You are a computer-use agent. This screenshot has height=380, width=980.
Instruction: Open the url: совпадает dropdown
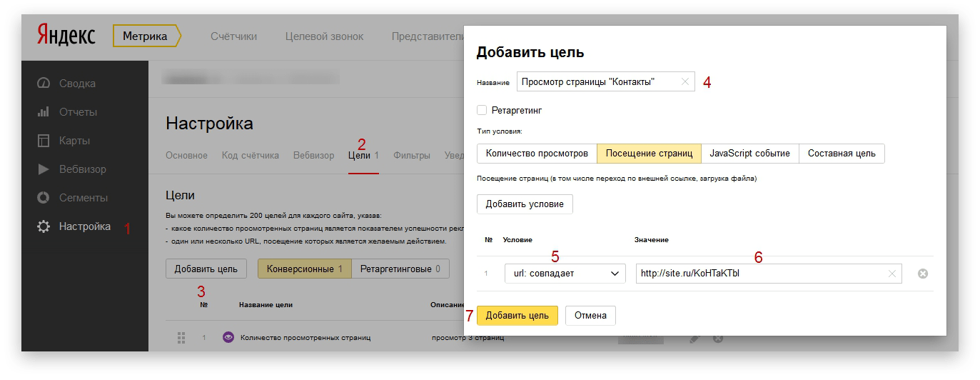click(x=565, y=274)
